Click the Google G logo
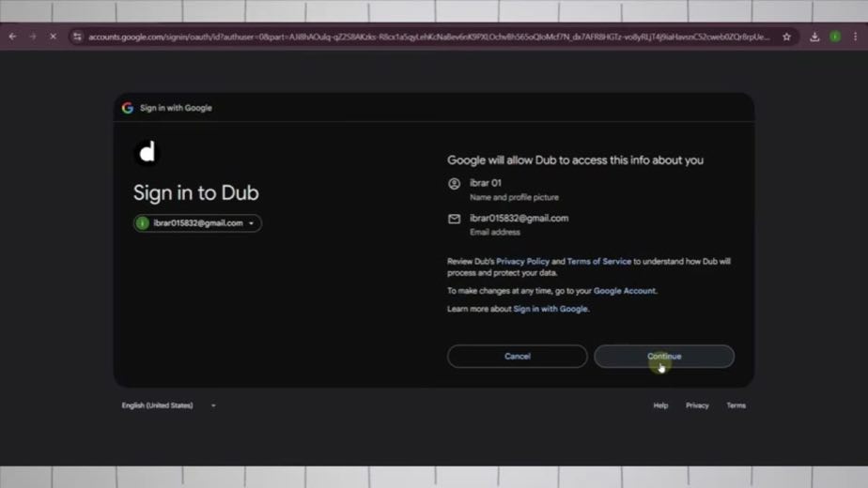This screenshot has height=488, width=868. tap(128, 108)
